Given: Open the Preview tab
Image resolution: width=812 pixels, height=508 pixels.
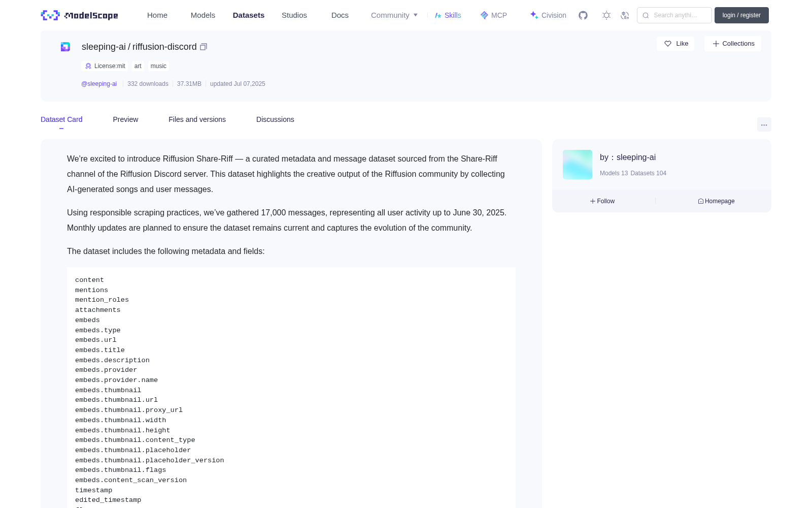Looking at the screenshot, I should (x=125, y=119).
